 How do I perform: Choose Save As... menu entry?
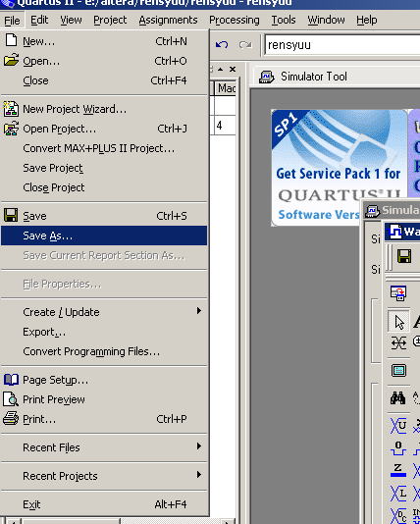coord(104,236)
